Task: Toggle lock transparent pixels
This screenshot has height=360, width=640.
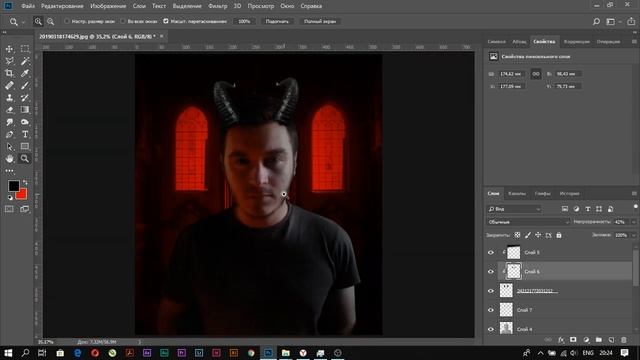Action: (x=517, y=235)
